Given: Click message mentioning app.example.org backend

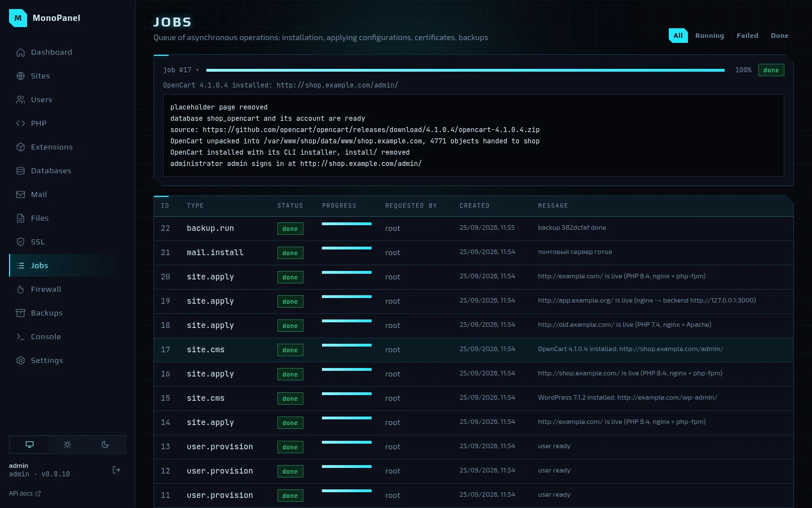Looking at the screenshot, I should coord(647,301).
